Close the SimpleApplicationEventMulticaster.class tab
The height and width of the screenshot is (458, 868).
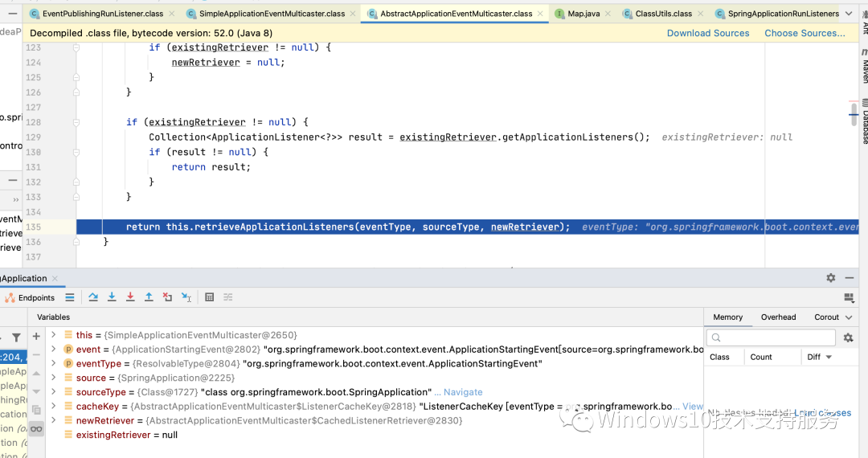tap(353, 14)
